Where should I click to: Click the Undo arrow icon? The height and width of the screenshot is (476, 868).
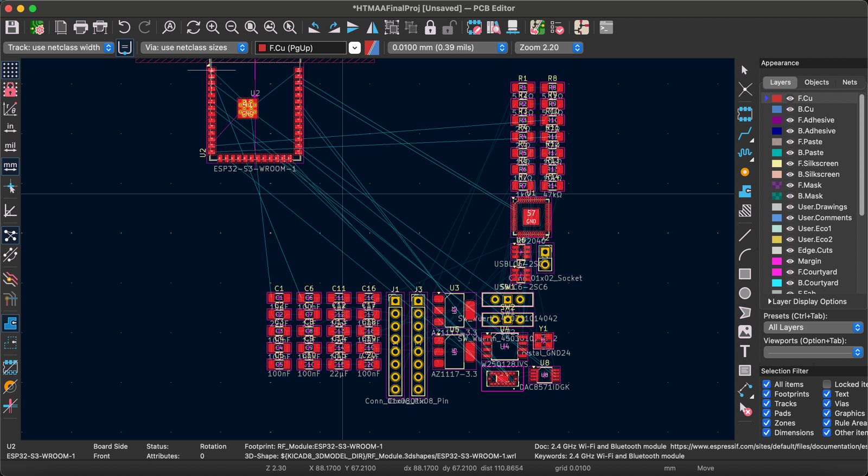pos(124,28)
